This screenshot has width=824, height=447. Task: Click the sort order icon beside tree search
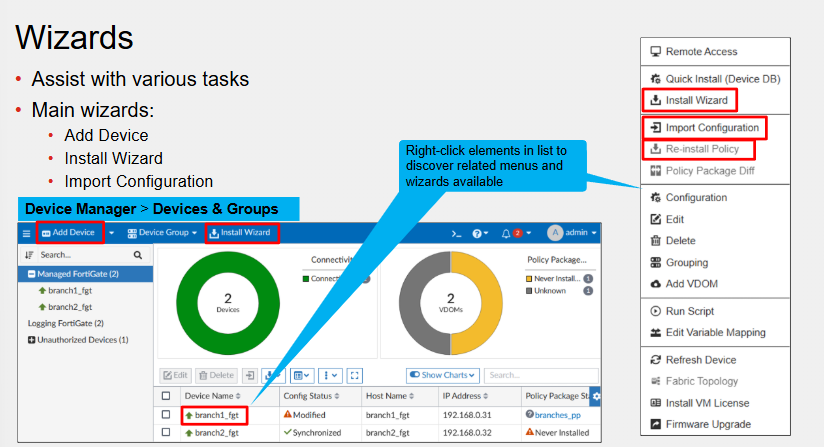29,255
